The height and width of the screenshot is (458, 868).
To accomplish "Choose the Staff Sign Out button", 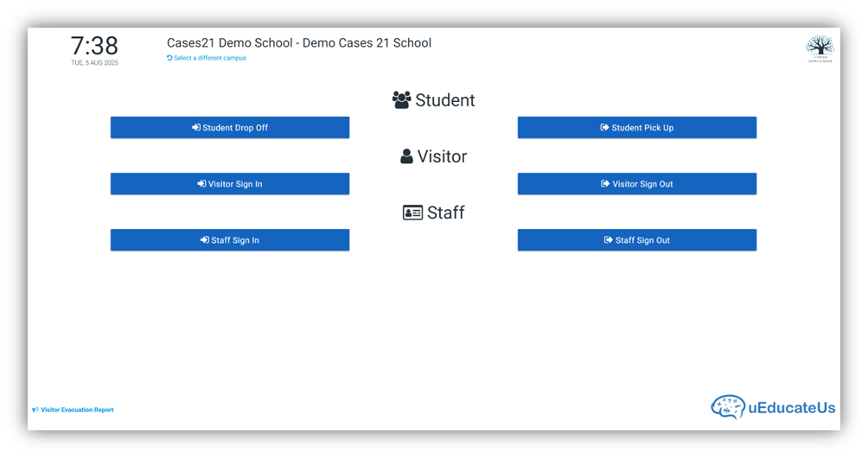I will point(637,240).
